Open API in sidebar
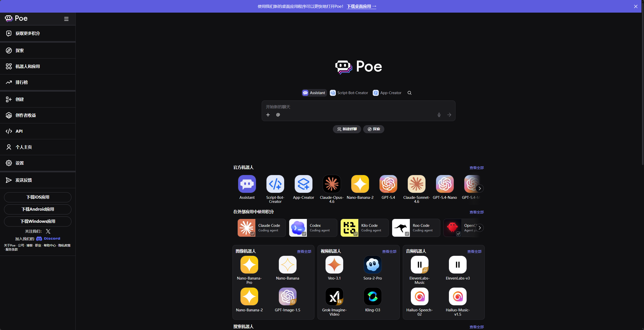Image resolution: width=644 pixels, height=330 pixels. 38,131
